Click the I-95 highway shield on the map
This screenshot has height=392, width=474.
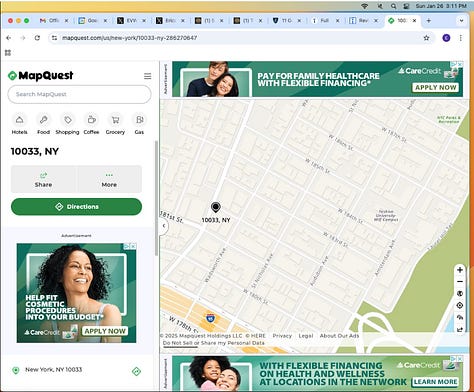click(210, 318)
